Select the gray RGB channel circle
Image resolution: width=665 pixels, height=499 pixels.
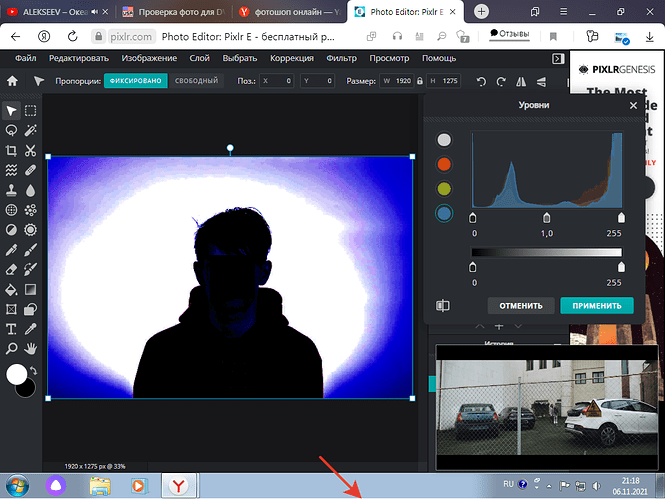click(444, 140)
